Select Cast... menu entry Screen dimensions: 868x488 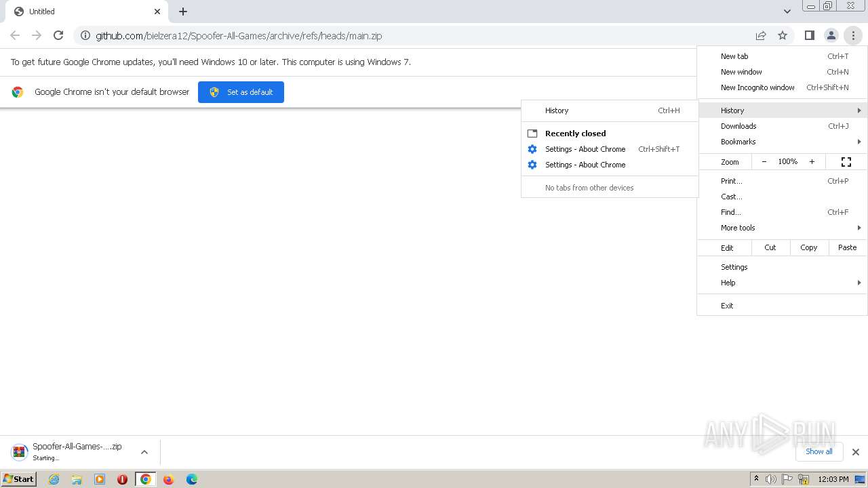click(x=782, y=197)
